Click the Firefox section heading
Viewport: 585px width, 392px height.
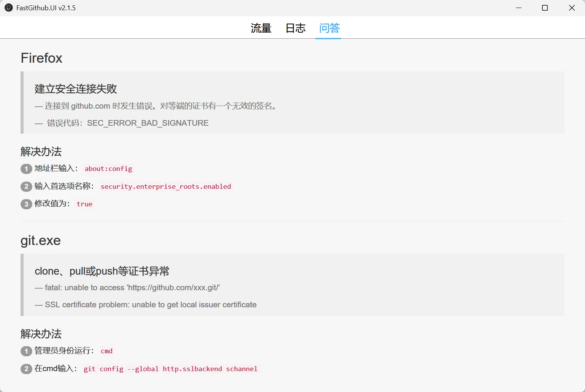[x=41, y=58]
